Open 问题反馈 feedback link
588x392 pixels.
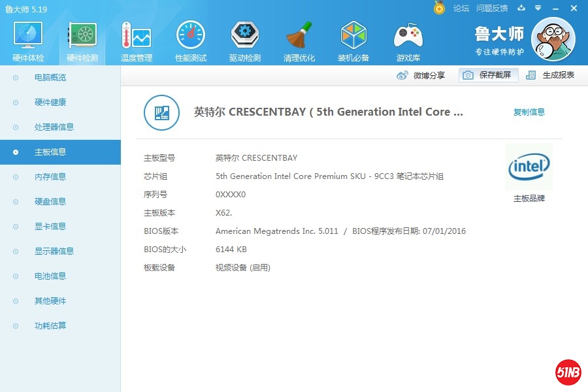click(492, 8)
